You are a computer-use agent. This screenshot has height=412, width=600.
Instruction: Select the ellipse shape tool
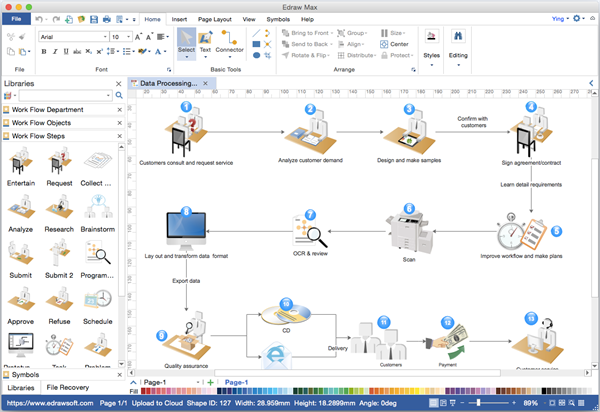pos(256,55)
